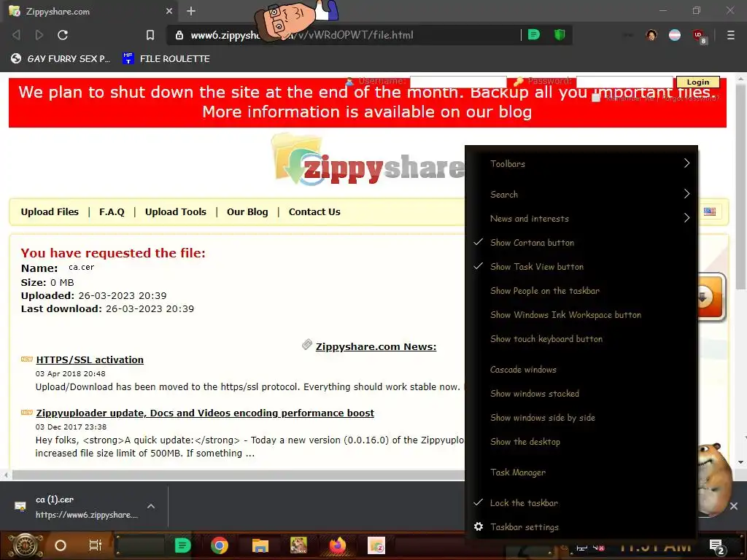Close the Zippyshare.com tab
This screenshot has height=560, width=747.
(169, 11)
